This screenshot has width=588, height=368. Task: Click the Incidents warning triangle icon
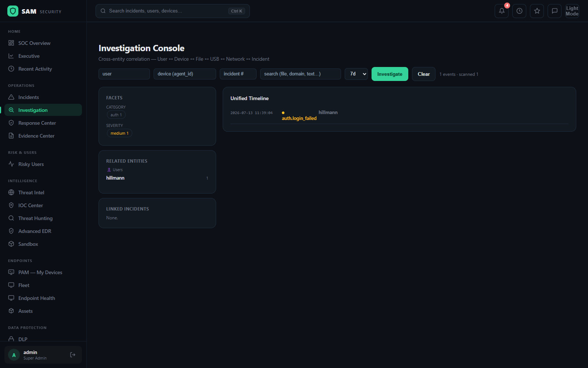tap(11, 97)
